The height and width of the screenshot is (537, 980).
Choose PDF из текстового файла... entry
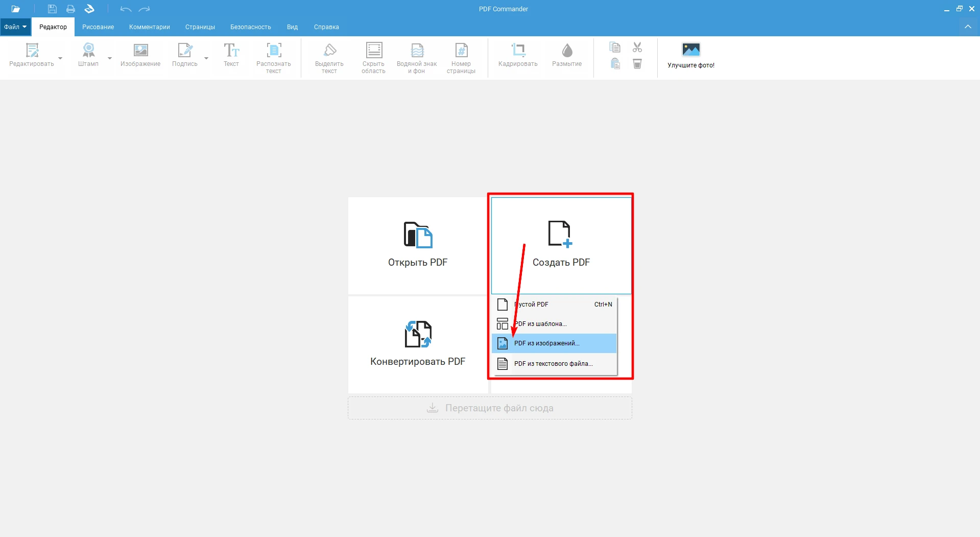coord(554,364)
